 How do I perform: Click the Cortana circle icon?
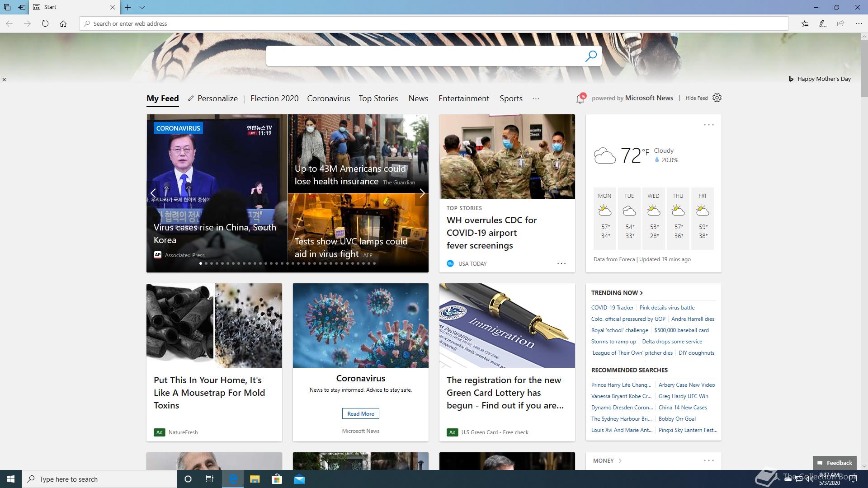click(x=188, y=479)
